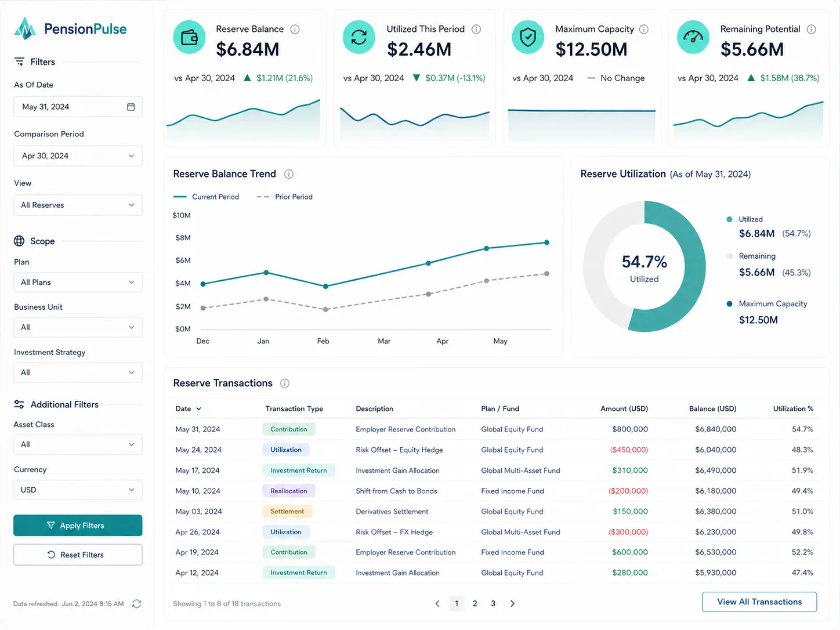Click the data refresh icon in sidebar footer
This screenshot has height=630, width=840.
point(137,604)
